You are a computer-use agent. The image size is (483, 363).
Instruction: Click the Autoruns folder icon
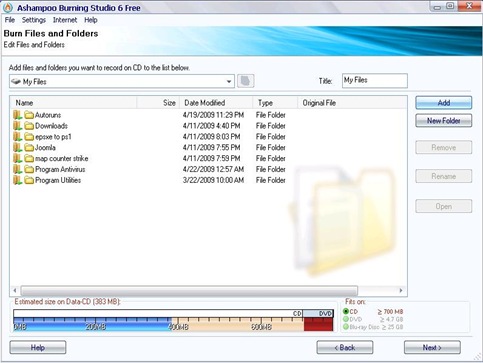tap(29, 115)
